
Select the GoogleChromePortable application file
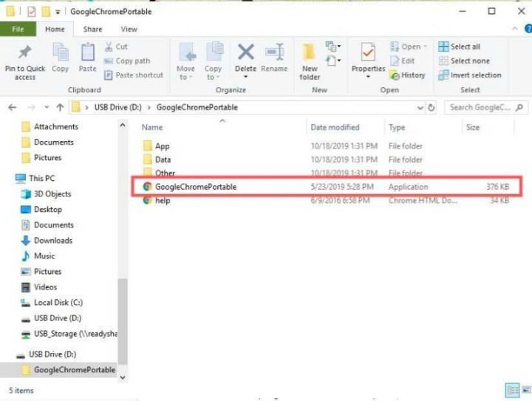(x=327, y=186)
